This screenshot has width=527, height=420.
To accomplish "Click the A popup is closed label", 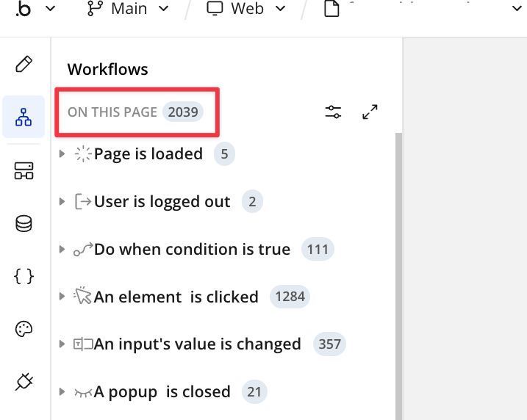I will coord(162,392).
